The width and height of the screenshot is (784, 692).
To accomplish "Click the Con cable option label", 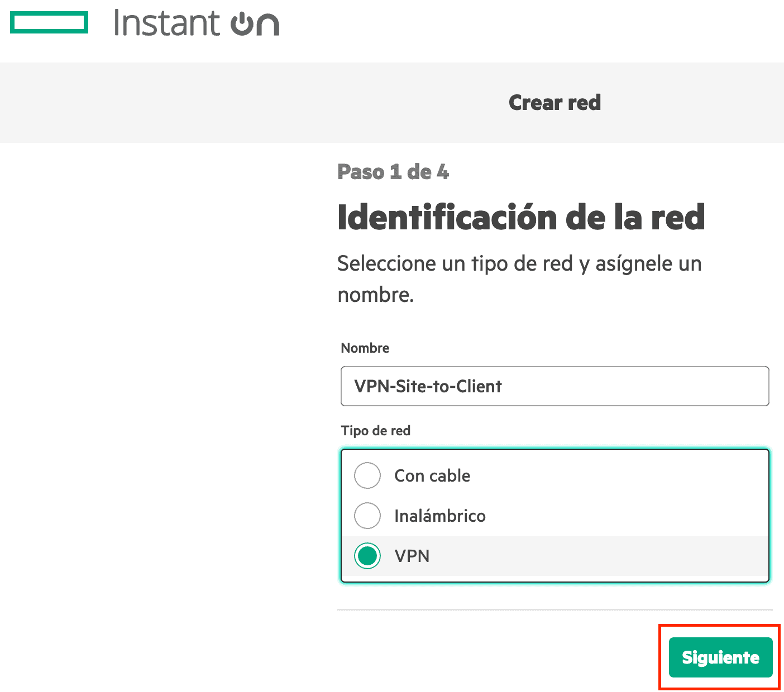I will click(x=432, y=475).
